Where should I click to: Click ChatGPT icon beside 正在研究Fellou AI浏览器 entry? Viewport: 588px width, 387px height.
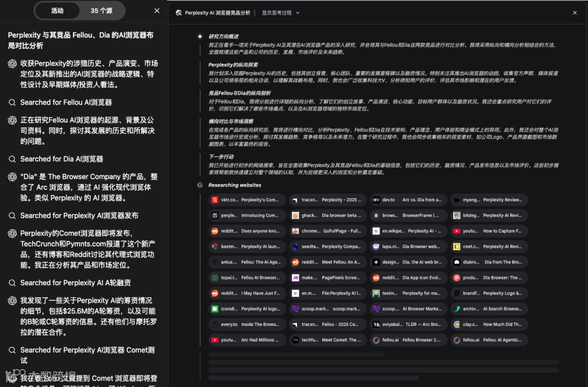[12, 120]
